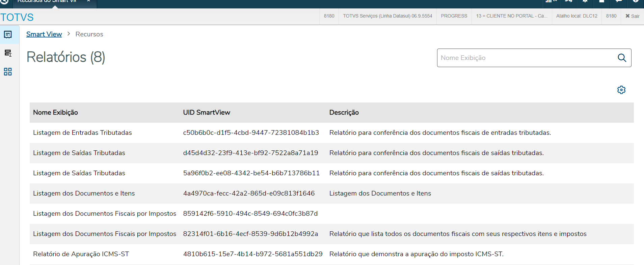
Task: Click the PROGRESS status entry
Action: click(x=454, y=16)
